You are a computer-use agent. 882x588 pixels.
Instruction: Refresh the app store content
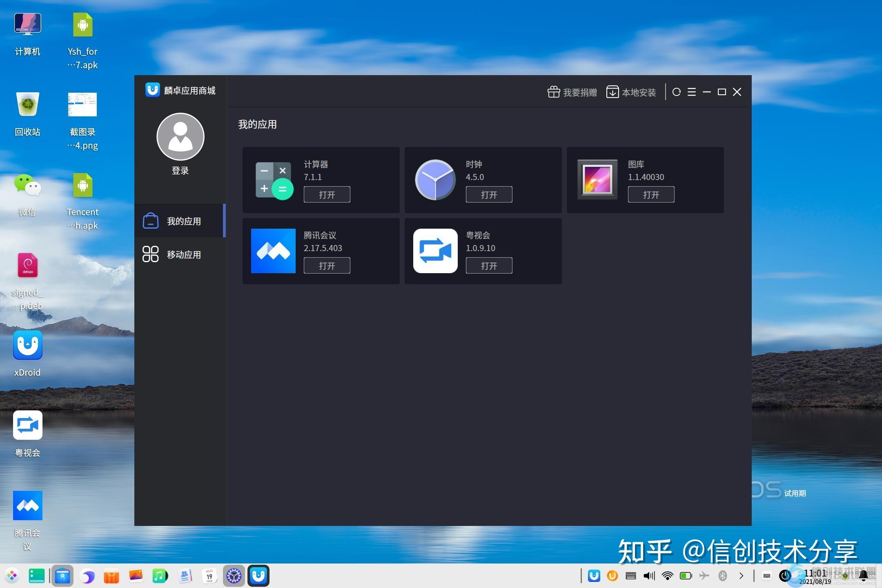pos(677,92)
